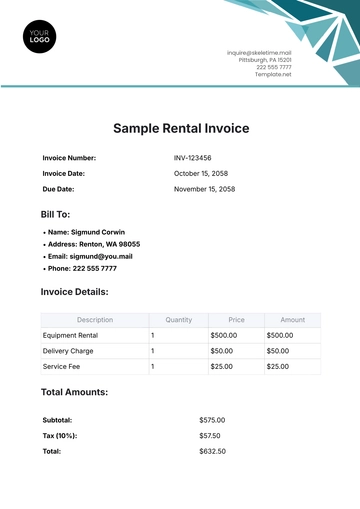Click the Invoice Date label
The width and height of the screenshot is (360, 509).
pyautogui.click(x=63, y=174)
